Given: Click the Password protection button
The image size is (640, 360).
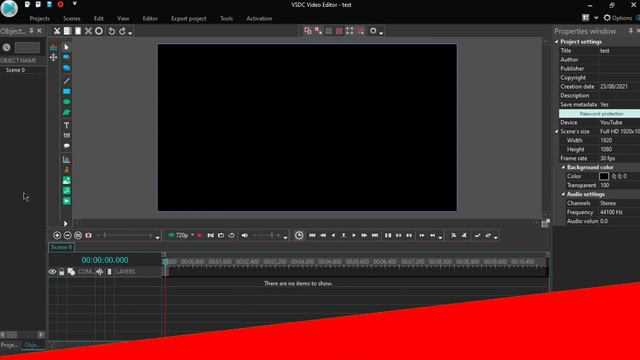Looking at the screenshot, I should pos(600,113).
